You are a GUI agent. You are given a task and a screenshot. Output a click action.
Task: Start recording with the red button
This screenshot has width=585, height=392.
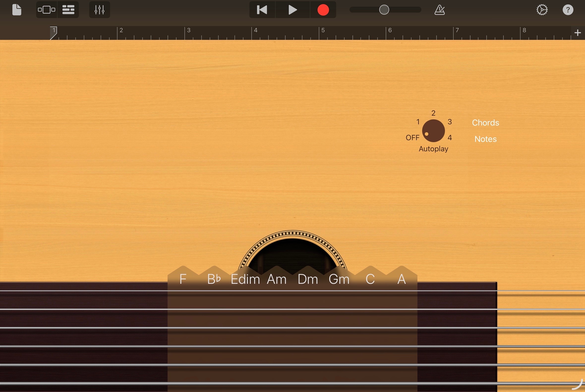point(323,10)
